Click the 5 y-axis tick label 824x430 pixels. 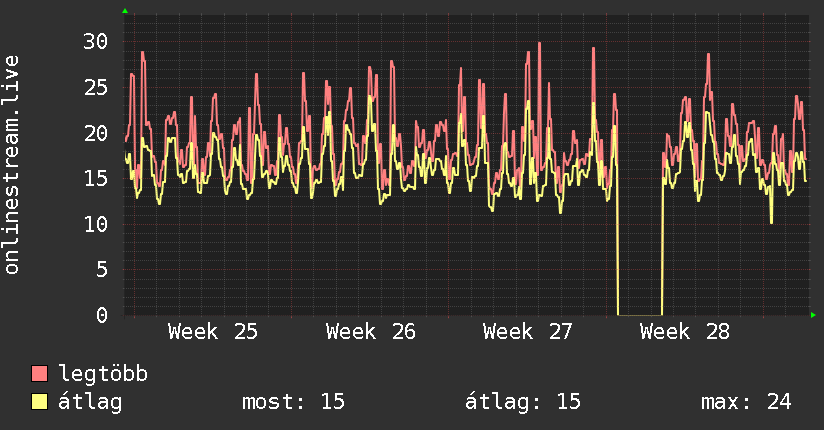[x=102, y=270]
